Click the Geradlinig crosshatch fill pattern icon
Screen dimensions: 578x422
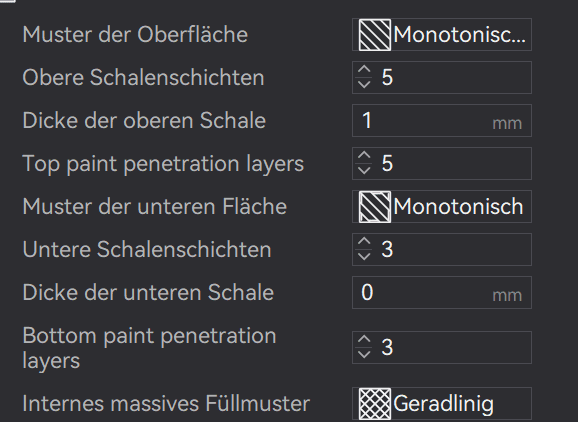(x=375, y=404)
